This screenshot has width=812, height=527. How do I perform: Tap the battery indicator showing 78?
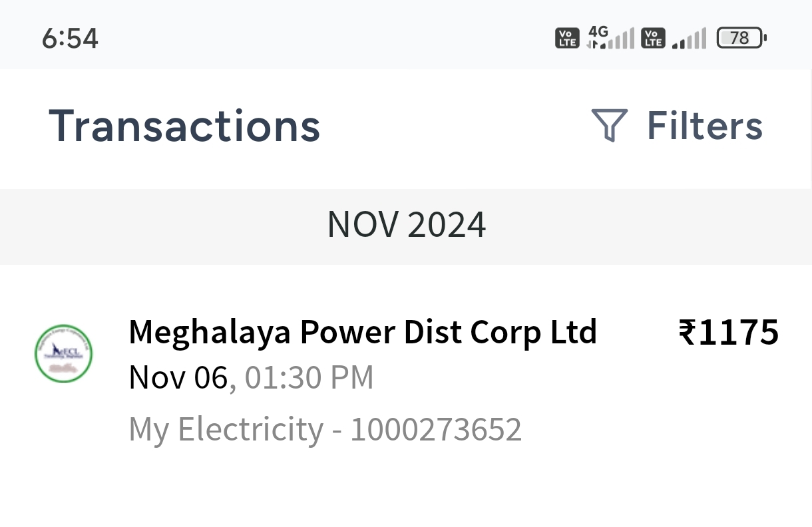741,38
